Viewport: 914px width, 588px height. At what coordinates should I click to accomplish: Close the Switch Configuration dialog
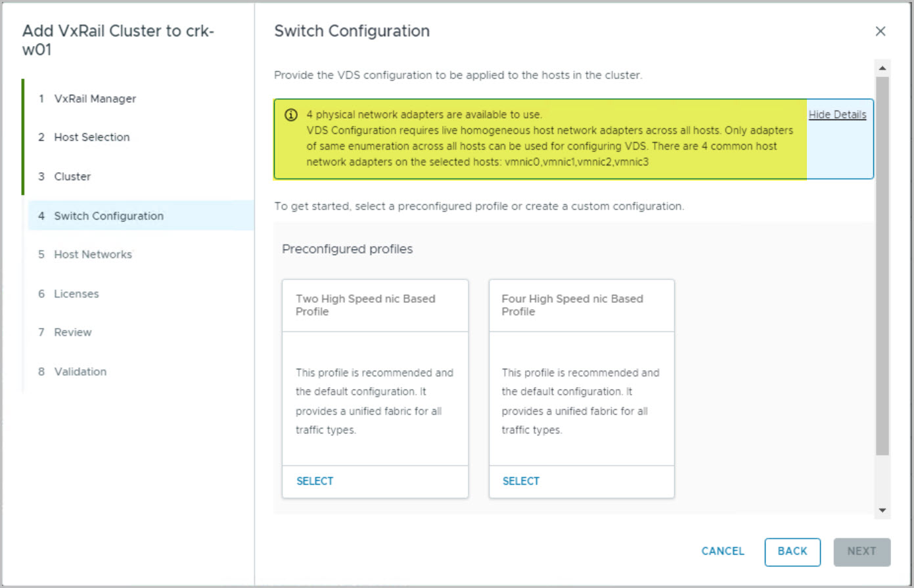coord(880,32)
